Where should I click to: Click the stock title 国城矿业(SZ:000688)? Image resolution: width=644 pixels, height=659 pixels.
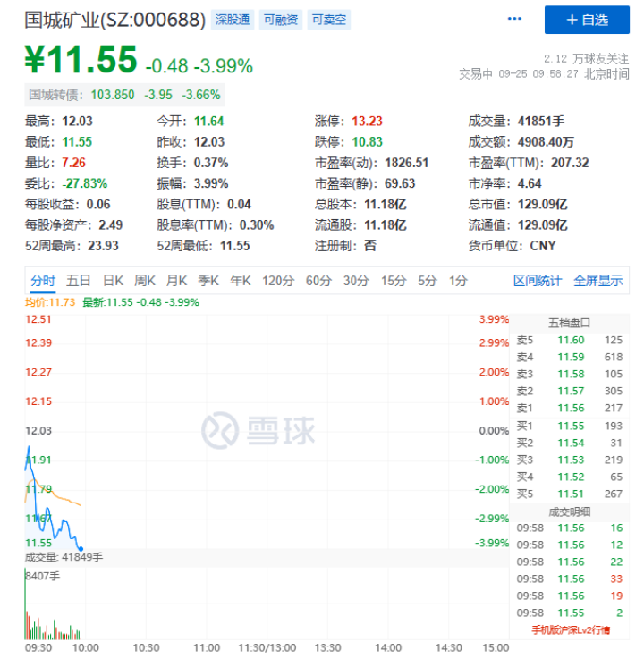tap(114, 20)
